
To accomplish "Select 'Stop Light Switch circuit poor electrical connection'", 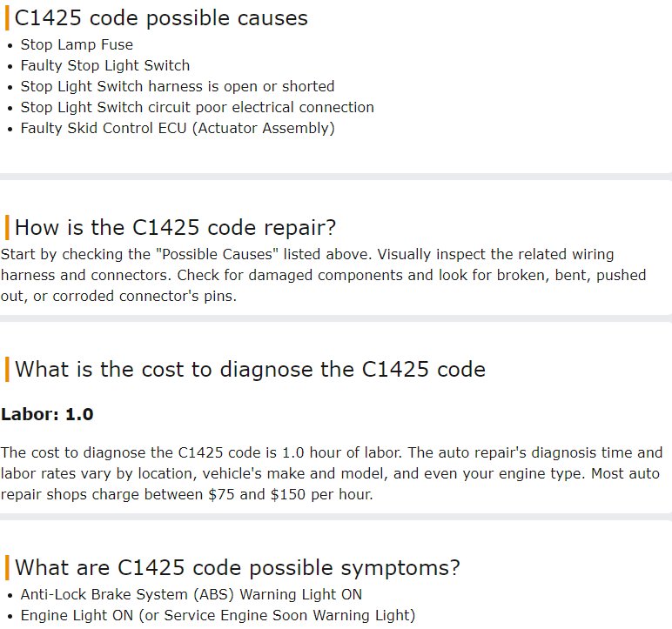I will tap(197, 107).
